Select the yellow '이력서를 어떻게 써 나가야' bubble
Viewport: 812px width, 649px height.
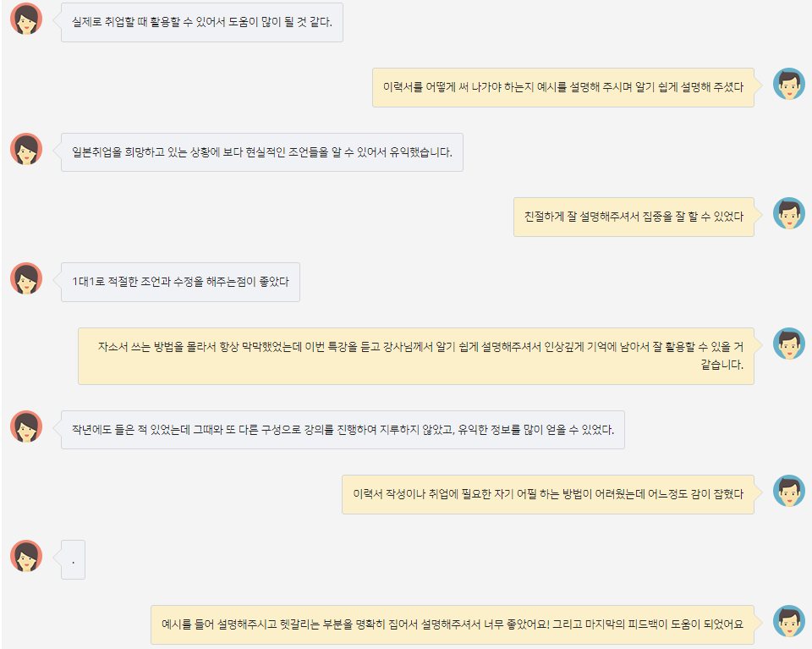click(563, 87)
